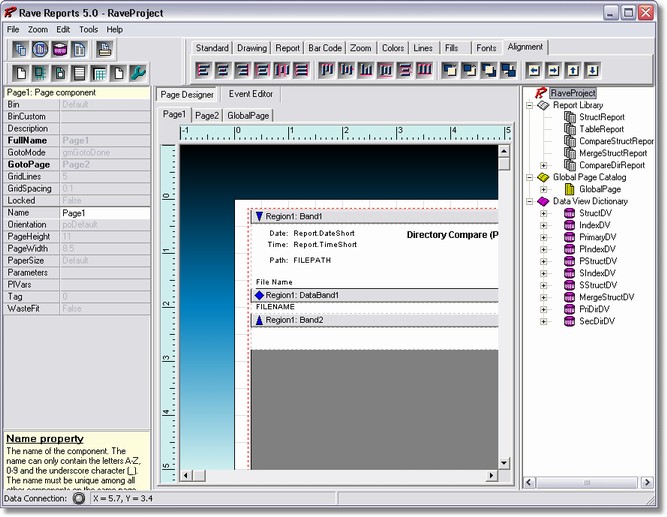Click the Bring to Front icon
The height and width of the screenshot is (517, 667).
(449, 70)
